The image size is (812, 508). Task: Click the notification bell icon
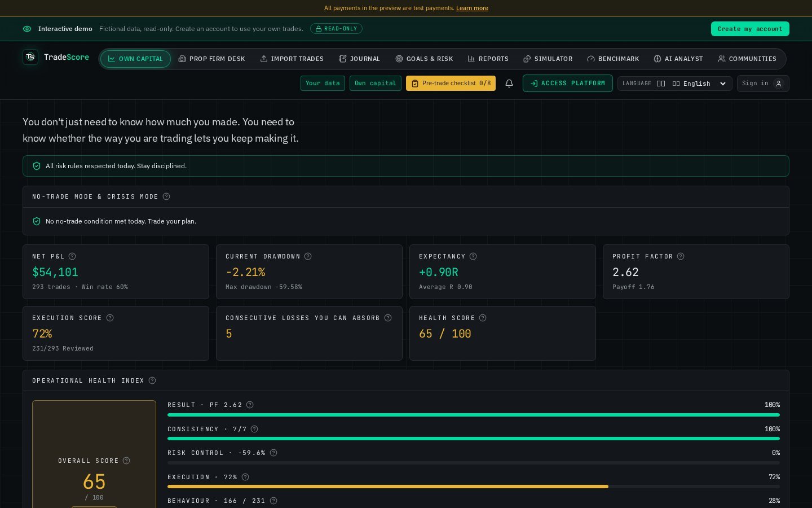pyautogui.click(x=509, y=84)
